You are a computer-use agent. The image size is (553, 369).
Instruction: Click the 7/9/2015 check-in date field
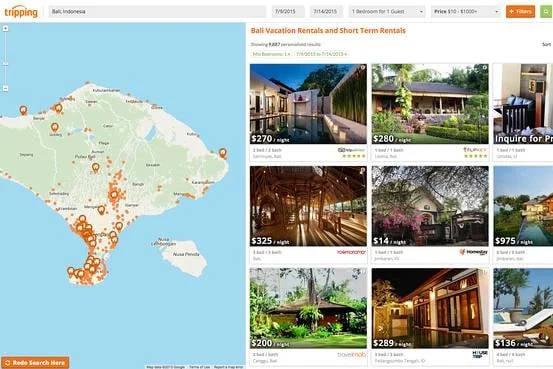[x=288, y=12]
